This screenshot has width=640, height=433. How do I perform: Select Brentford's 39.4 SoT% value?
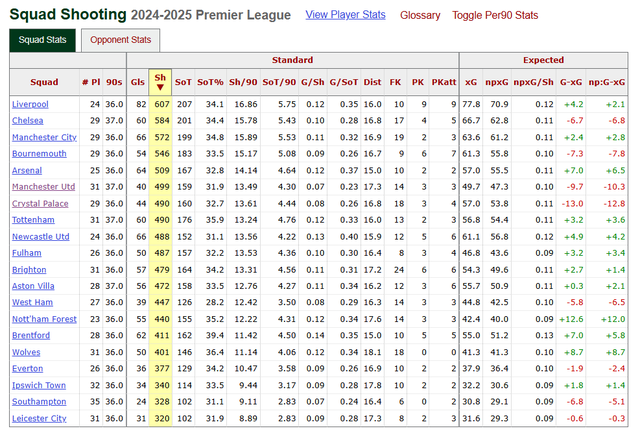[210, 335]
